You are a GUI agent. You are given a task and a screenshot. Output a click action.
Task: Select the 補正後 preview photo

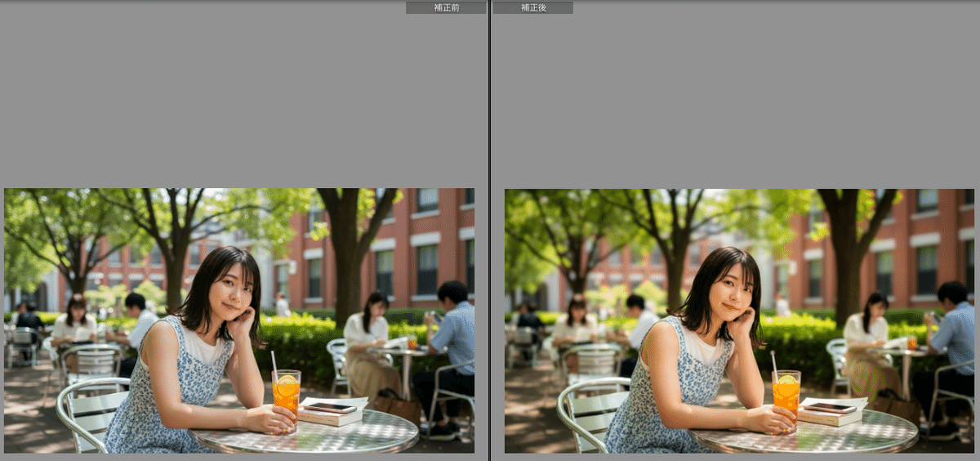pos(739,320)
